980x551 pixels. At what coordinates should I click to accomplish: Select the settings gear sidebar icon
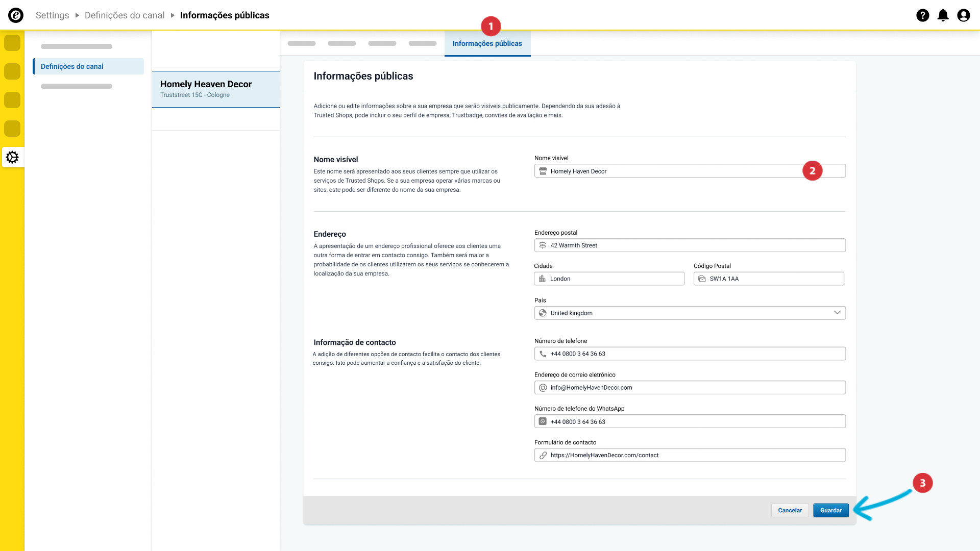coord(12,157)
